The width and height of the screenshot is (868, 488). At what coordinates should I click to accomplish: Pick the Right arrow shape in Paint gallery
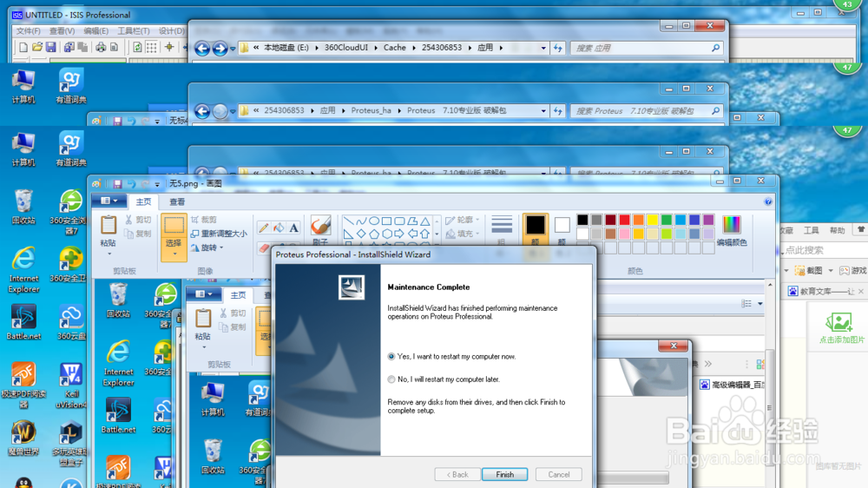pyautogui.click(x=399, y=234)
